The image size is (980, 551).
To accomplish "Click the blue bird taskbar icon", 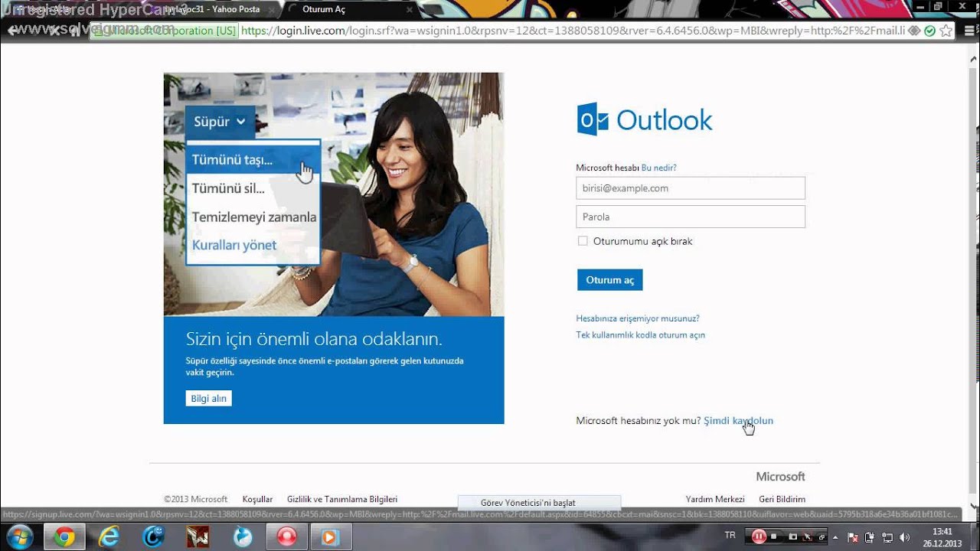I will [x=242, y=537].
